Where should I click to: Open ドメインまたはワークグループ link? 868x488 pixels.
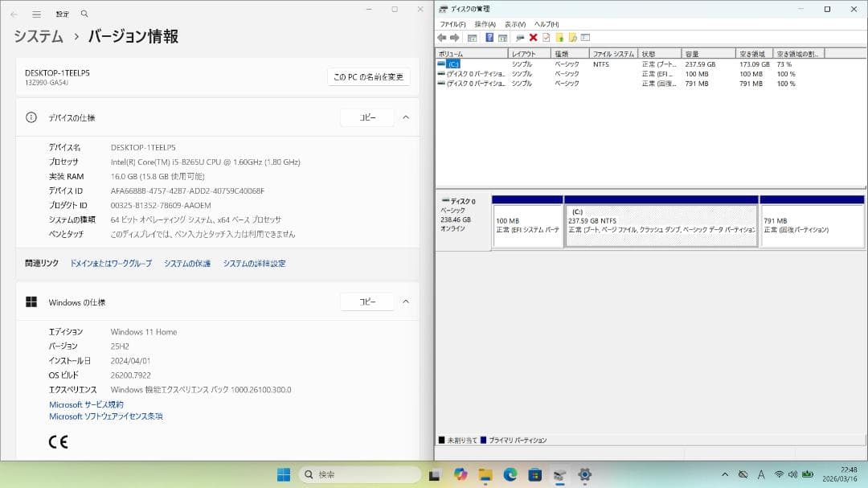(111, 264)
